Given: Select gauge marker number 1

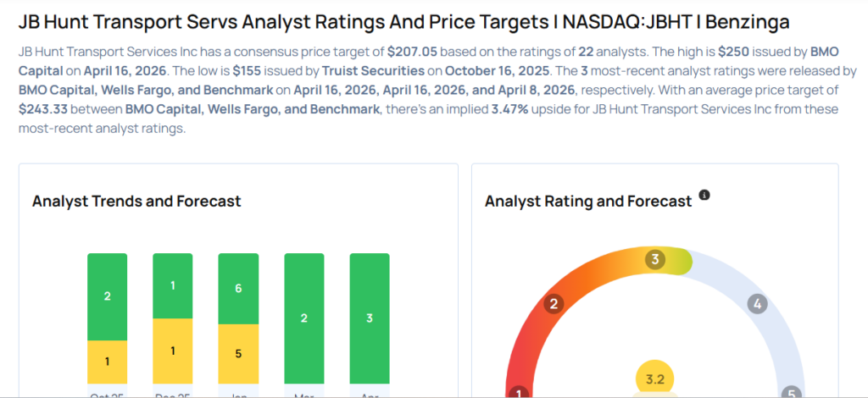Looking at the screenshot, I should 520,393.
